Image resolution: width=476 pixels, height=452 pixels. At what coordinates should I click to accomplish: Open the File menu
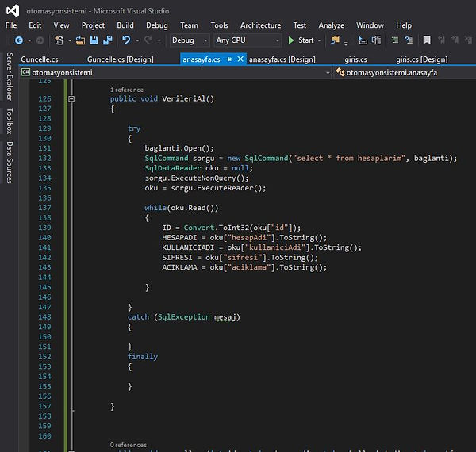tap(11, 25)
